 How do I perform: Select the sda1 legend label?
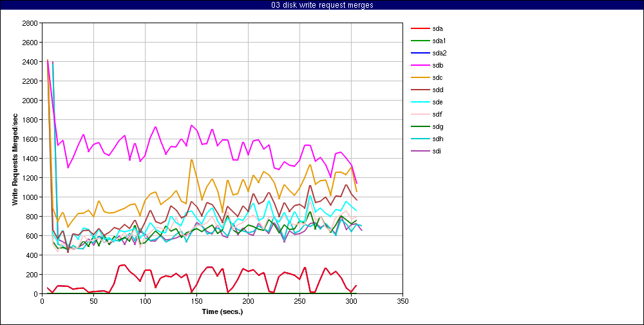[x=439, y=41]
